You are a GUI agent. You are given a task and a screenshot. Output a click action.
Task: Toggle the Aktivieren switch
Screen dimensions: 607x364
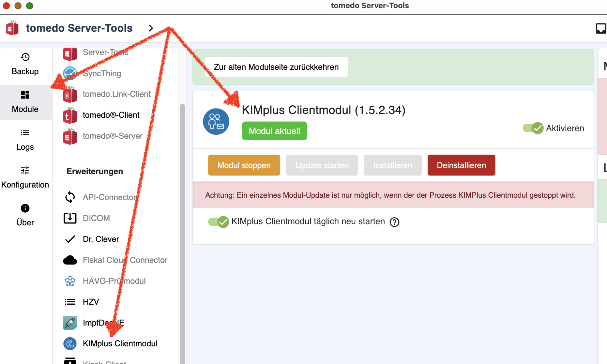click(x=533, y=128)
